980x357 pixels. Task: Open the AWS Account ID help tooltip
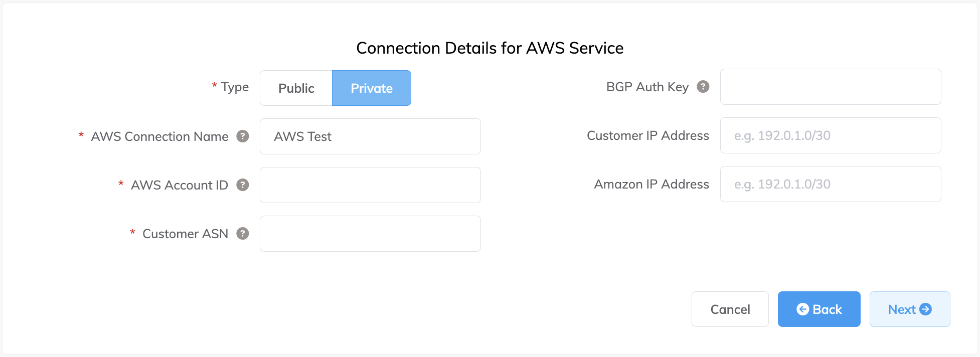click(243, 185)
